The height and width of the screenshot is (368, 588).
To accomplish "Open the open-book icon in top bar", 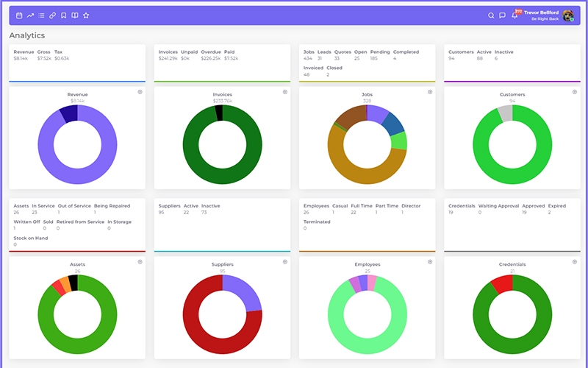I will tap(75, 15).
